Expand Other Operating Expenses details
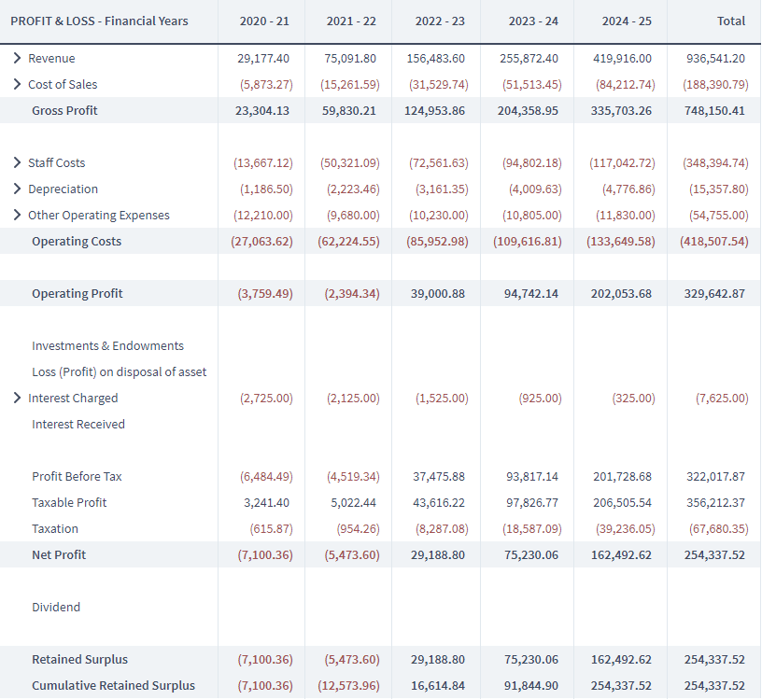The width and height of the screenshot is (762, 700). click(18, 215)
